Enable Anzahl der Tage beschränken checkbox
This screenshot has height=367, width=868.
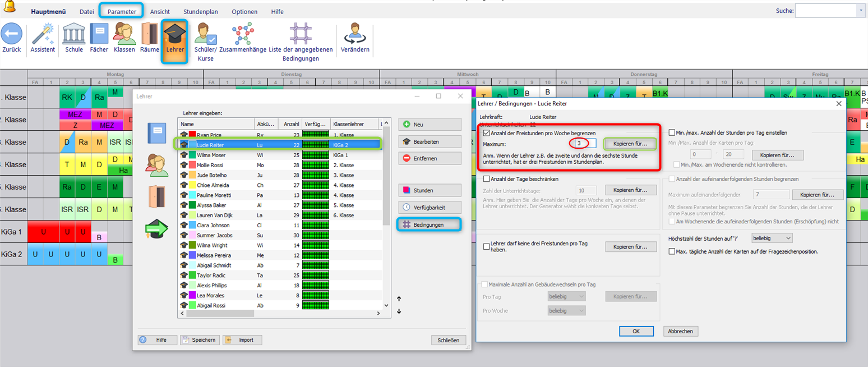(486, 179)
